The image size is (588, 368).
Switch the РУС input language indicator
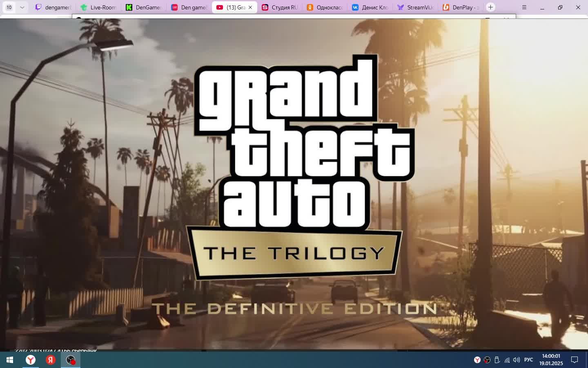tap(528, 360)
